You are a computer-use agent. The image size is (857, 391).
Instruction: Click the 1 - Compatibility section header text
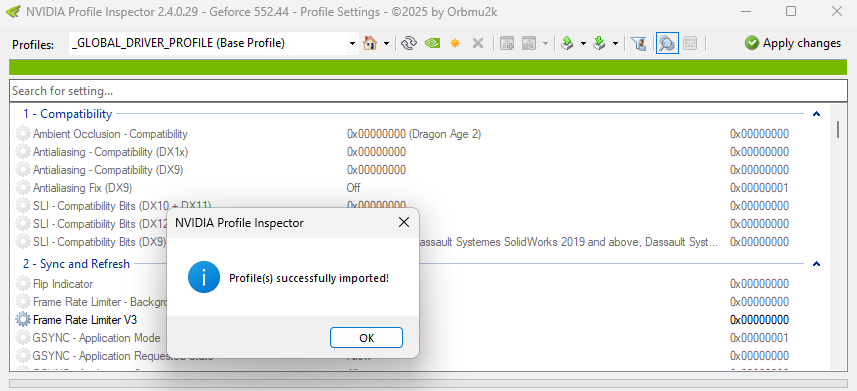(x=67, y=114)
